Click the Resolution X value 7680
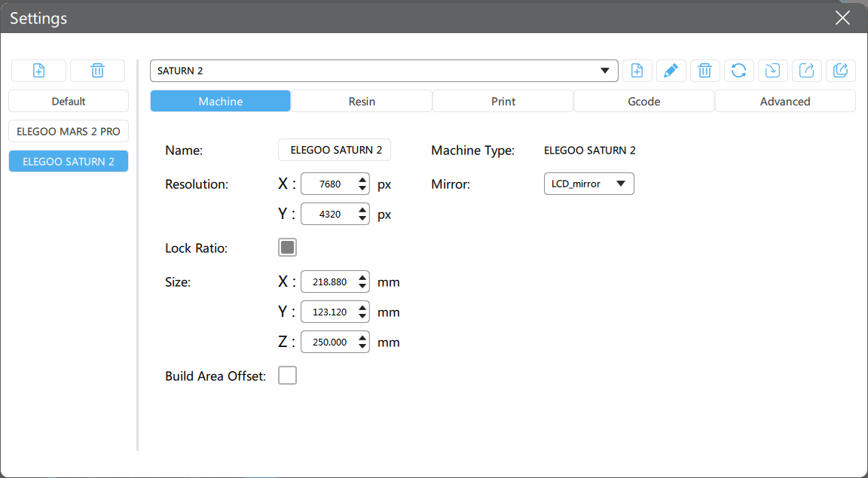Viewport: 868px width, 478px height. point(330,184)
